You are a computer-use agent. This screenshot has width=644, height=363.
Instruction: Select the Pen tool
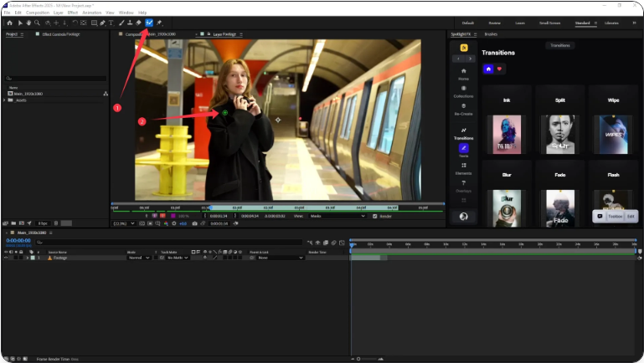coord(102,23)
